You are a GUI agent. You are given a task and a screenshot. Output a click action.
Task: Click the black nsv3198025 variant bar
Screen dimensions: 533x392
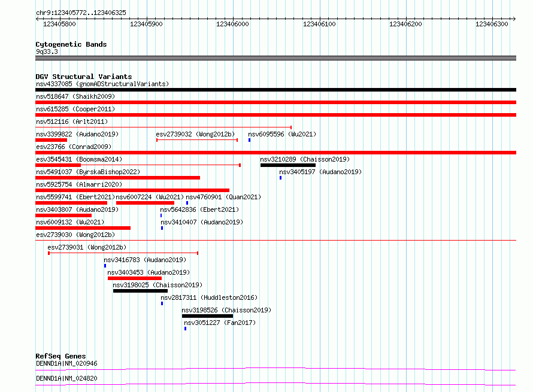point(140,291)
